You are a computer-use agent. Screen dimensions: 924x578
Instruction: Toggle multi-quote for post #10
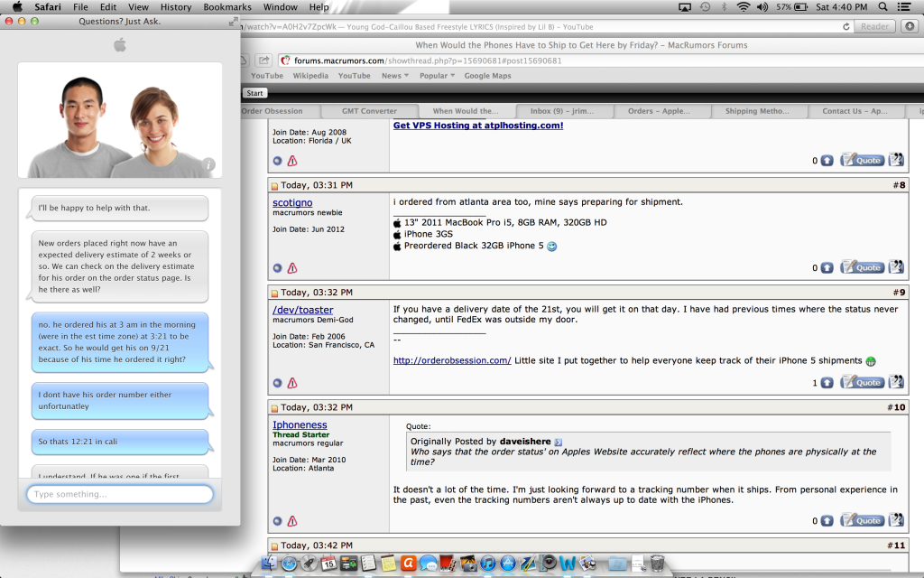896,520
